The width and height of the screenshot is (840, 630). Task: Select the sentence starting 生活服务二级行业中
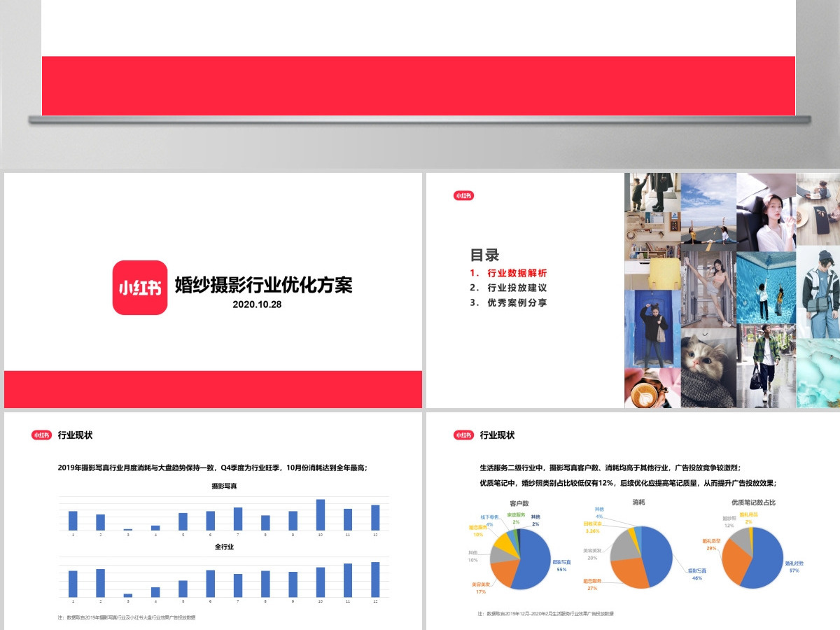610,468
